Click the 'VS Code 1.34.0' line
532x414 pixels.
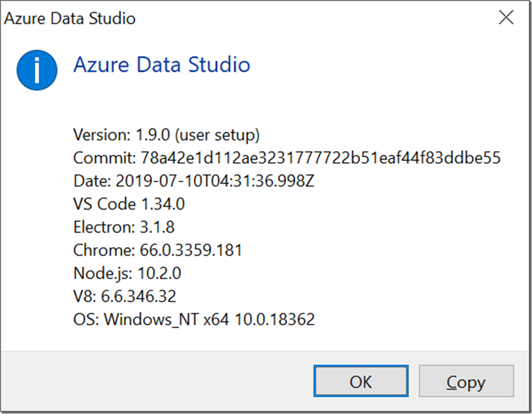coord(129,204)
